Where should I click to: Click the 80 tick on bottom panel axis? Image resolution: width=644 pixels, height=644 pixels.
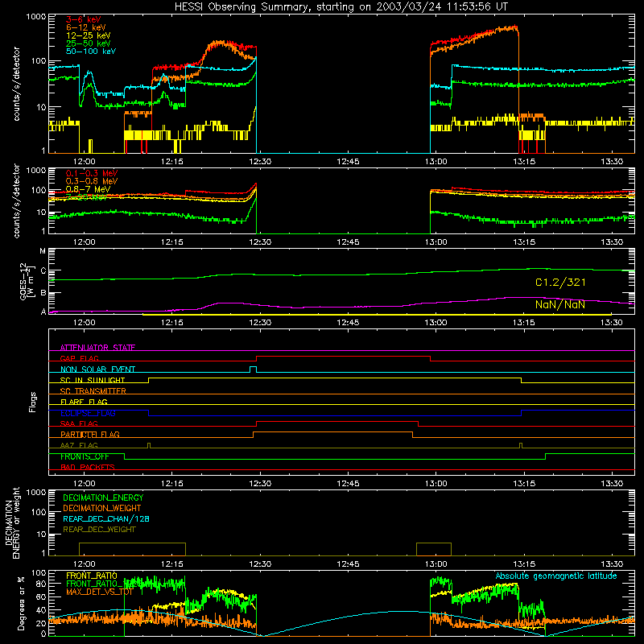pyautogui.click(x=41, y=584)
